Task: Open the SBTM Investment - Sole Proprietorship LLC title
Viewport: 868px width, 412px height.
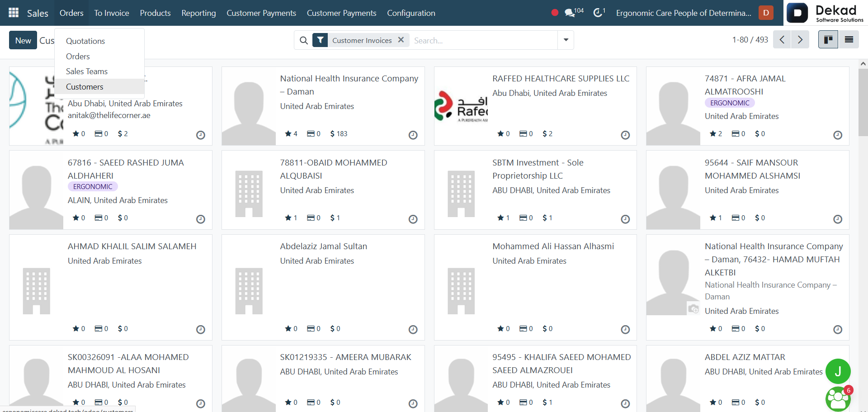Action: click(538, 169)
